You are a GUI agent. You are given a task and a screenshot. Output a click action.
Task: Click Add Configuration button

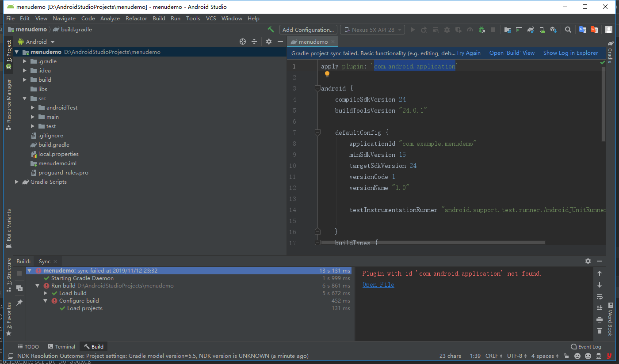tap(308, 30)
